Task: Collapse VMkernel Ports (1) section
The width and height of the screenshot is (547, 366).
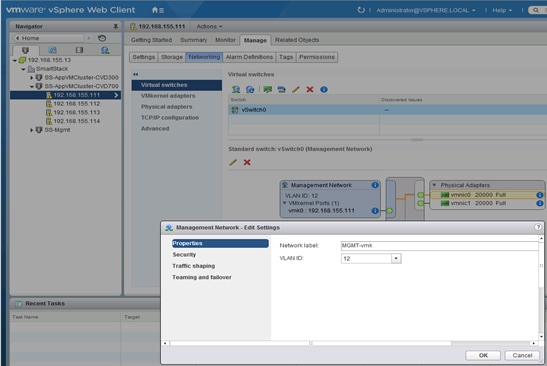Action: (x=285, y=203)
